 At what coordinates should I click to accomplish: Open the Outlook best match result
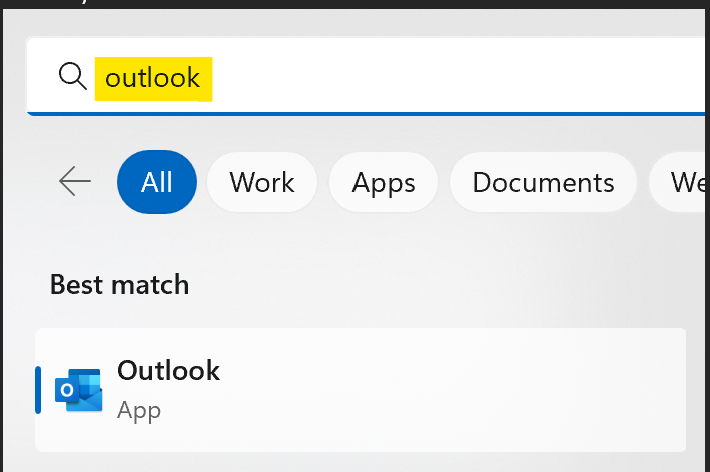click(x=360, y=390)
